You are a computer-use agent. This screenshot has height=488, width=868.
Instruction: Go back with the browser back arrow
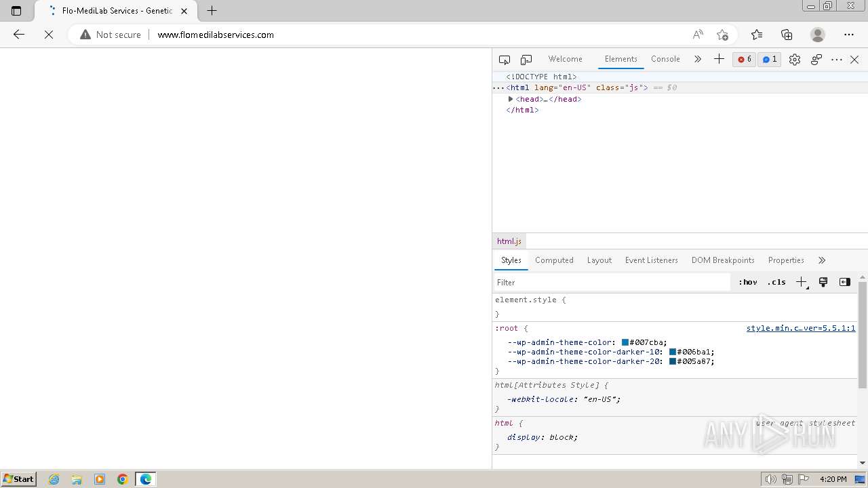point(19,35)
